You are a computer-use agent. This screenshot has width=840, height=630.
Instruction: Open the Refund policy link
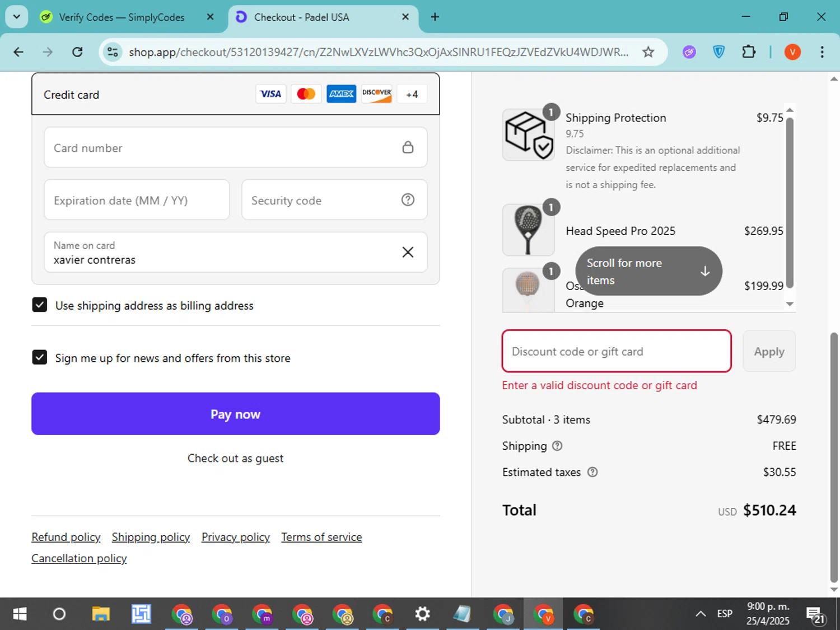[66, 537]
